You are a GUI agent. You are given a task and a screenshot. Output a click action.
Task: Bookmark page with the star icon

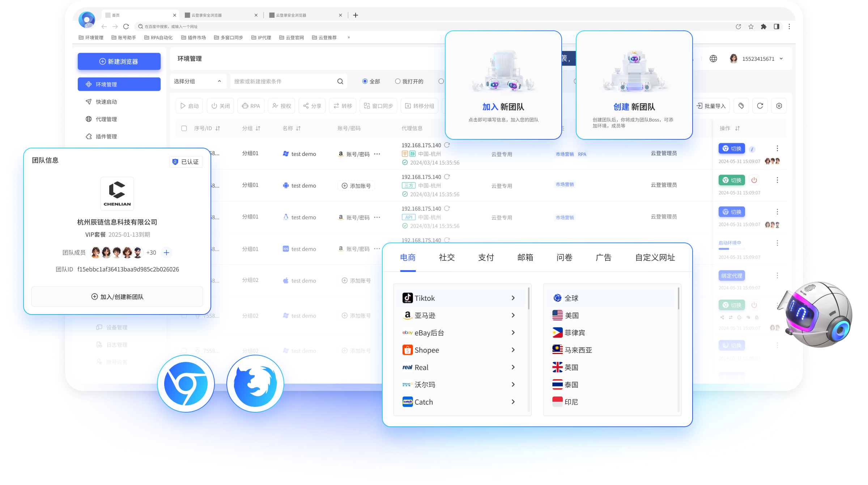[x=751, y=26]
